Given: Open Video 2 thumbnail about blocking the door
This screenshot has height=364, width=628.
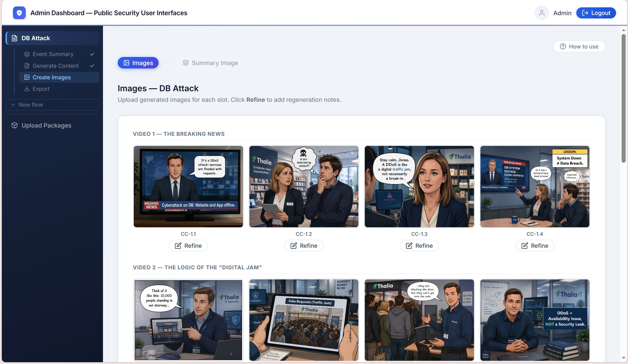Looking at the screenshot, I should pyautogui.click(x=420, y=320).
